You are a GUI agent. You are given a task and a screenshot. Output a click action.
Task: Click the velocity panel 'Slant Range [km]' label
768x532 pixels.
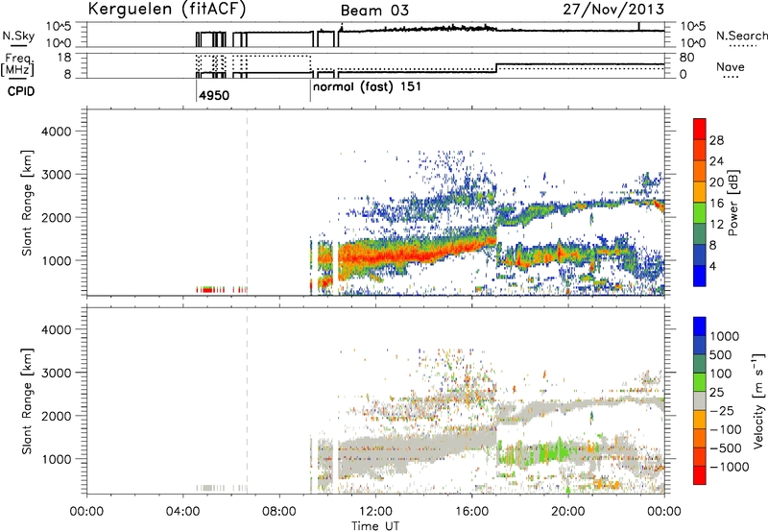click(27, 401)
